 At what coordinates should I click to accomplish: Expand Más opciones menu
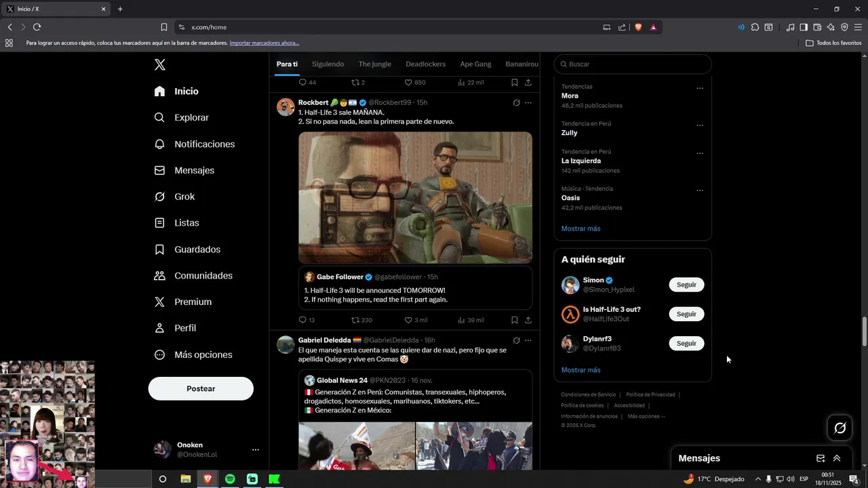(193, 354)
